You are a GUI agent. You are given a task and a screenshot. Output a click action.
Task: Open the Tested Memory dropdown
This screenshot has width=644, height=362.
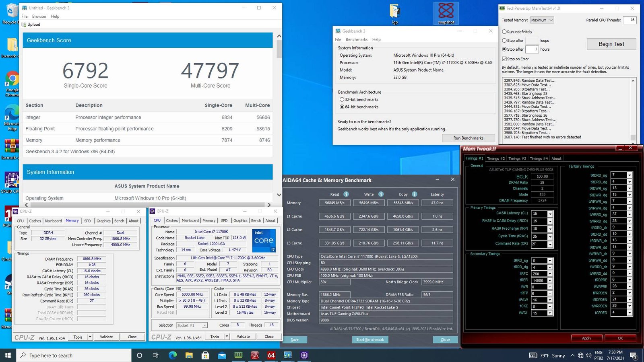tap(542, 20)
